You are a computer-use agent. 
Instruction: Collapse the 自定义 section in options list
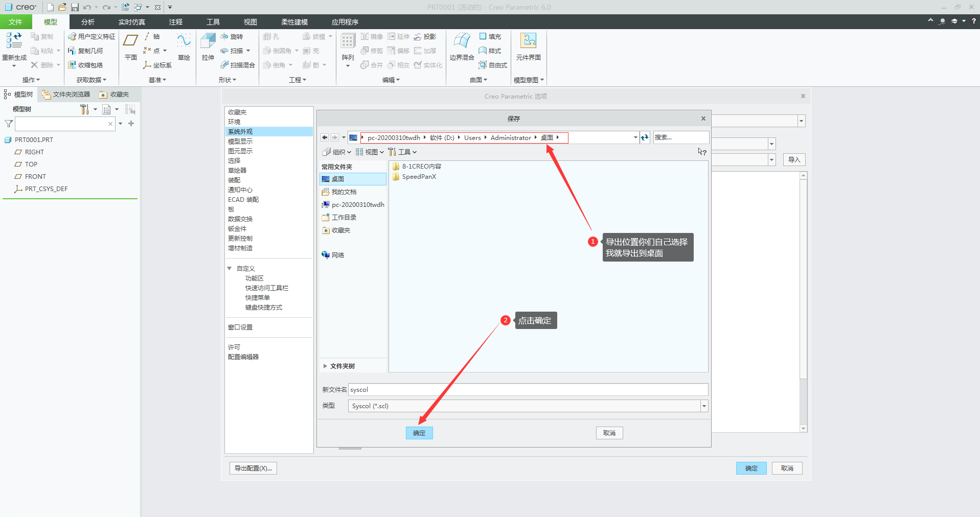click(x=230, y=268)
